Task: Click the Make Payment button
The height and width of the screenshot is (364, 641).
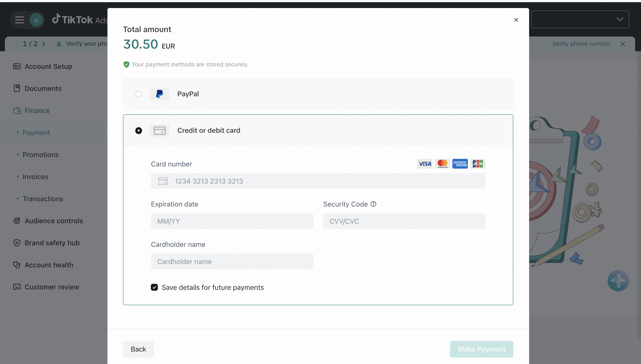Action: tap(481, 349)
